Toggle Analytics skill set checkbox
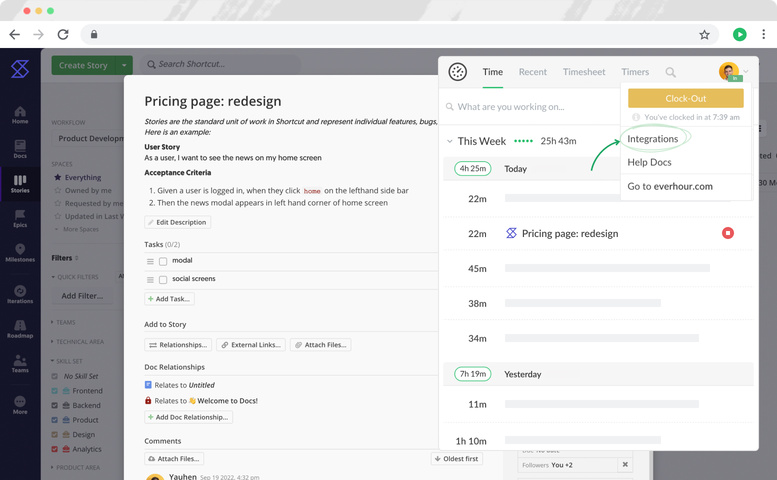The width and height of the screenshot is (777, 480). tap(55, 449)
